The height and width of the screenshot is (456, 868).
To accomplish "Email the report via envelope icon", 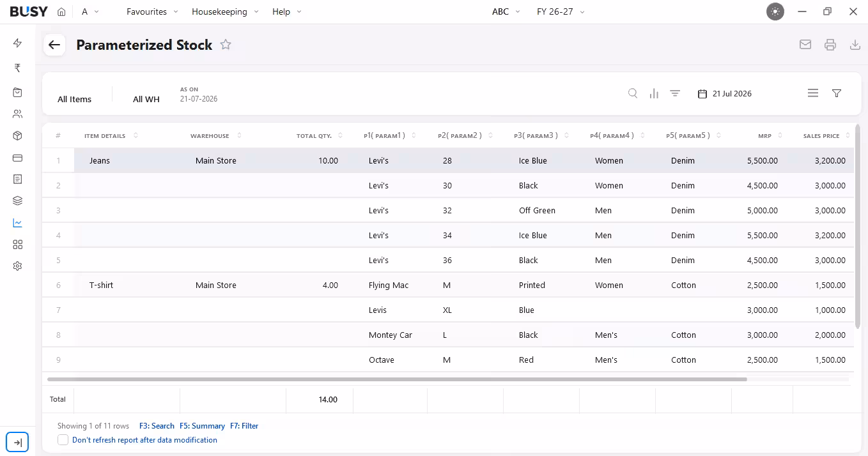I will (x=805, y=45).
